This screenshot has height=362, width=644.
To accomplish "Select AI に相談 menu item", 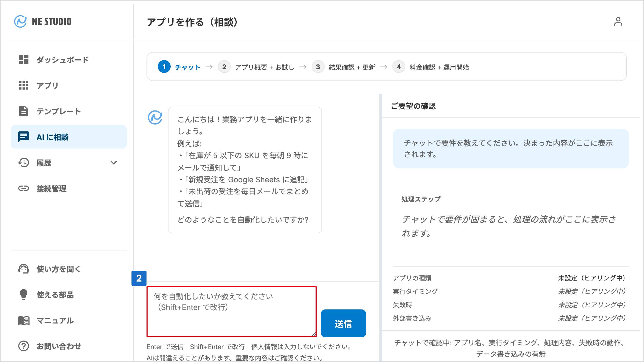I will [69, 137].
